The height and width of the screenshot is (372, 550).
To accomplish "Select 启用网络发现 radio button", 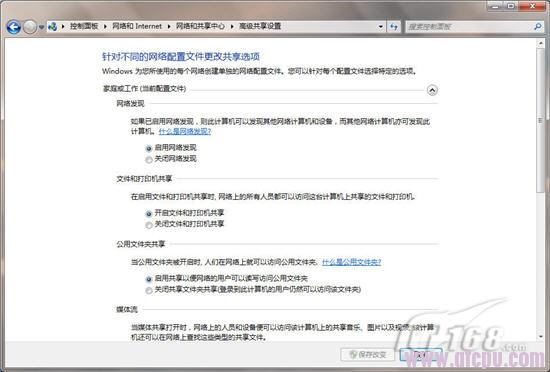I will (149, 148).
